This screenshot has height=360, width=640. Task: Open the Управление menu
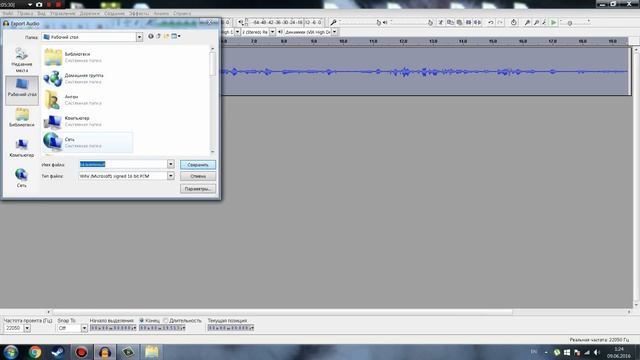(62, 13)
